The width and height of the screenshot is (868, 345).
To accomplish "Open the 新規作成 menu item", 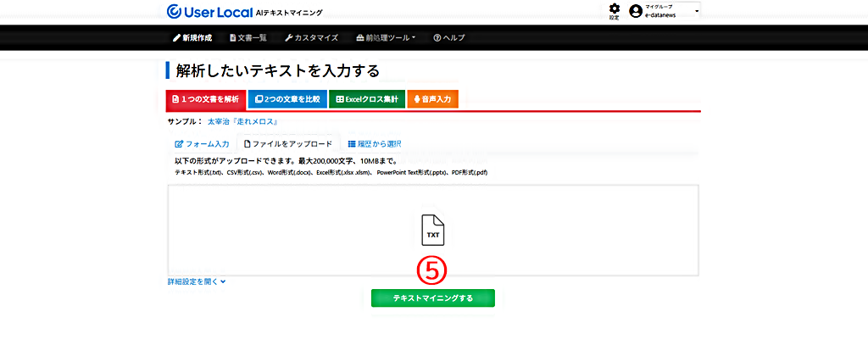I will [192, 37].
